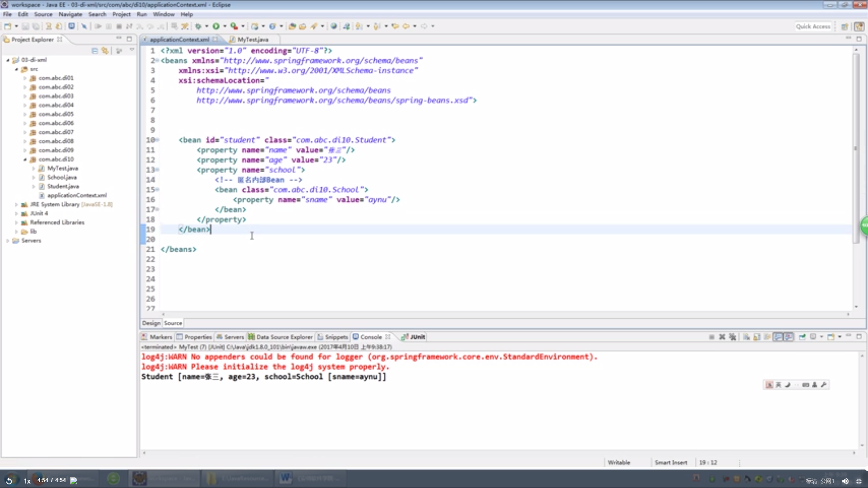The width and height of the screenshot is (868, 488).
Task: Open dropdown next to Run button
Action: pyautogui.click(x=225, y=26)
